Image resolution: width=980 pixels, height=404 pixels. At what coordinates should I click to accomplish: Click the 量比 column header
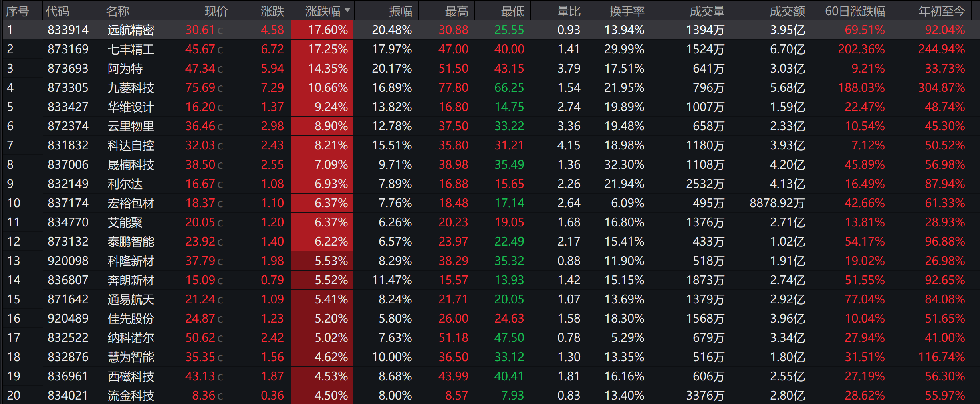click(569, 11)
